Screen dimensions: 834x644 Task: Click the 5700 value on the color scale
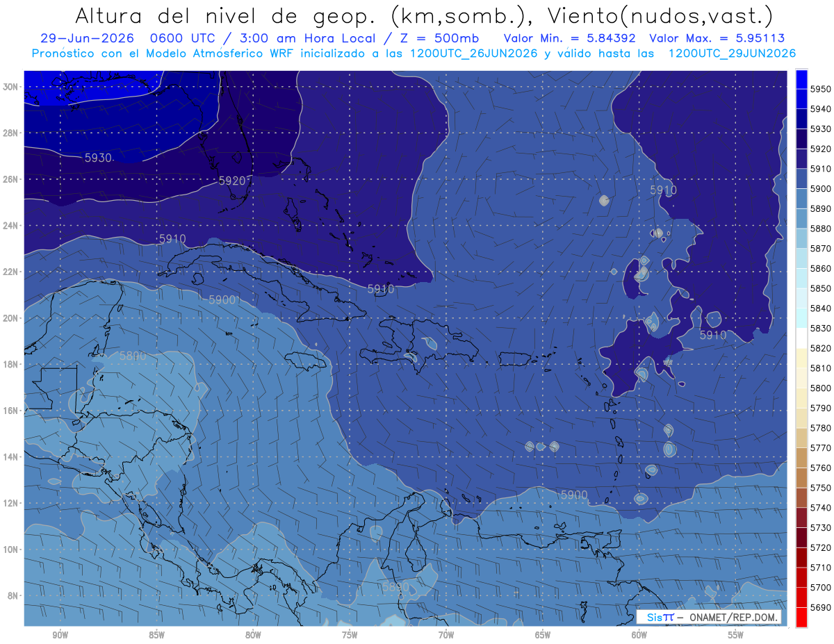821,587
